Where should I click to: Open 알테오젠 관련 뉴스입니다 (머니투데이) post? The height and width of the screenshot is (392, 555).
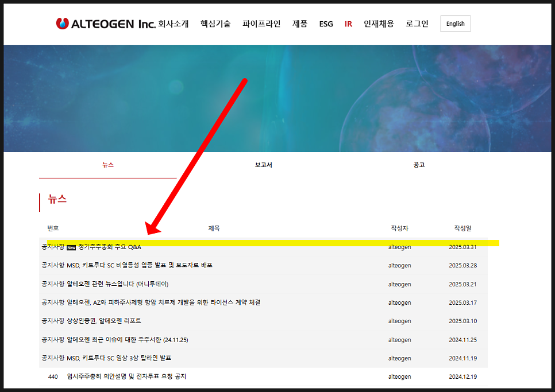click(x=118, y=284)
